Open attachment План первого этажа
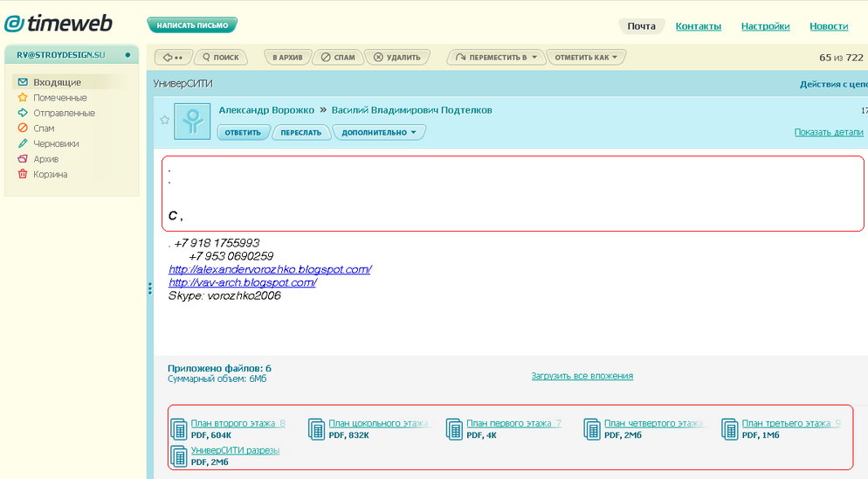This screenshot has width=868, height=479. click(513, 424)
